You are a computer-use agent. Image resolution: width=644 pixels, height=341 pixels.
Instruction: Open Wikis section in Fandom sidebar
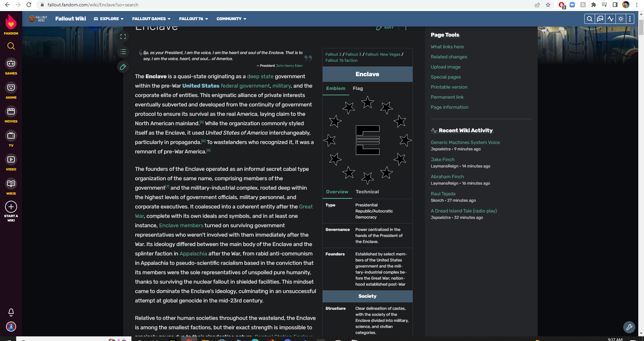click(x=11, y=187)
